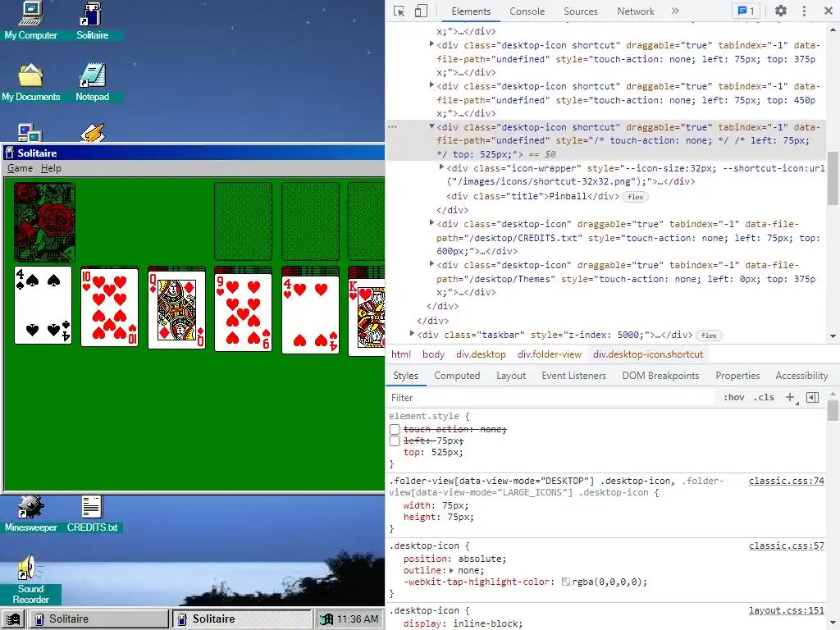The image size is (840, 630).
Task: Open the Help menu in Solitaire
Action: 51,168
